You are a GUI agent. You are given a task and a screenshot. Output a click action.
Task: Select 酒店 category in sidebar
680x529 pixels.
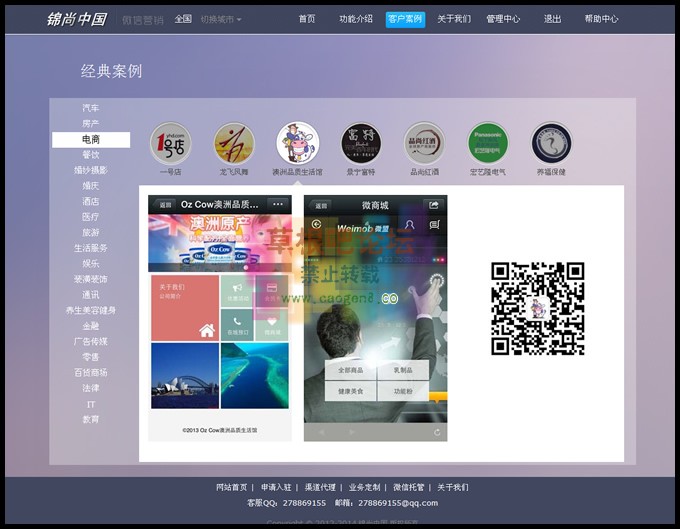pos(91,202)
